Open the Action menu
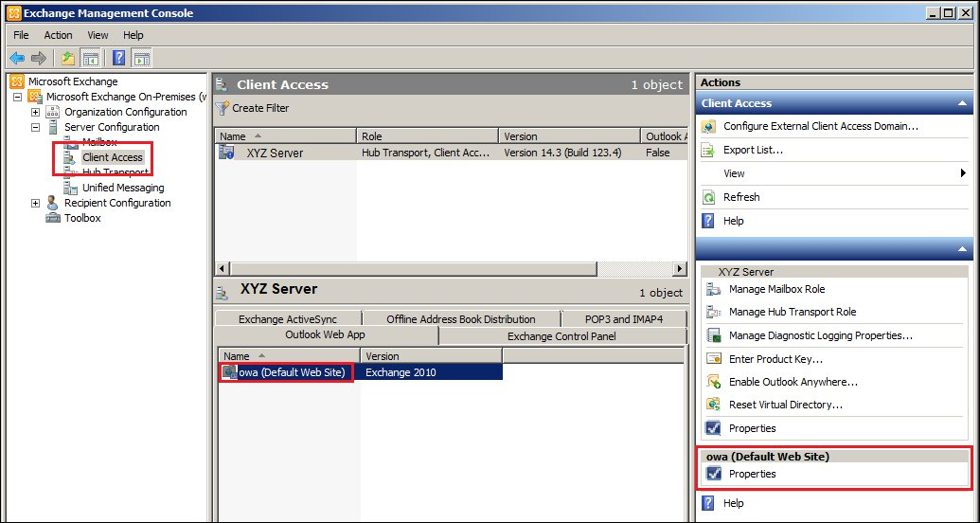Image resolution: width=980 pixels, height=523 pixels. (x=58, y=35)
